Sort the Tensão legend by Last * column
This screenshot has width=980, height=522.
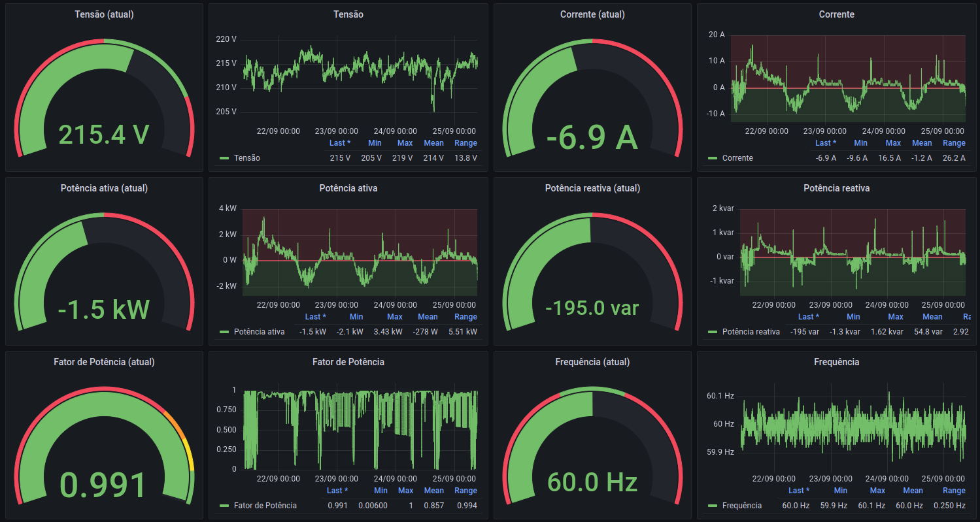pos(339,143)
